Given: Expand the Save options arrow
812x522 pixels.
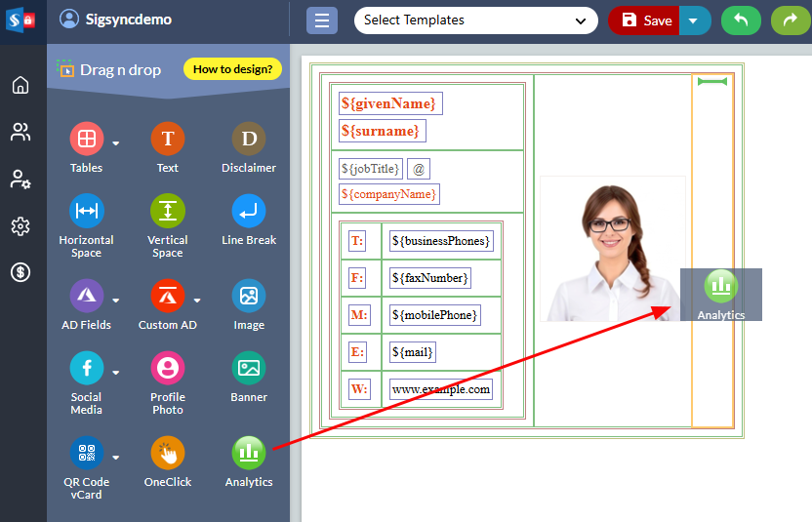Looking at the screenshot, I should click(x=694, y=20).
